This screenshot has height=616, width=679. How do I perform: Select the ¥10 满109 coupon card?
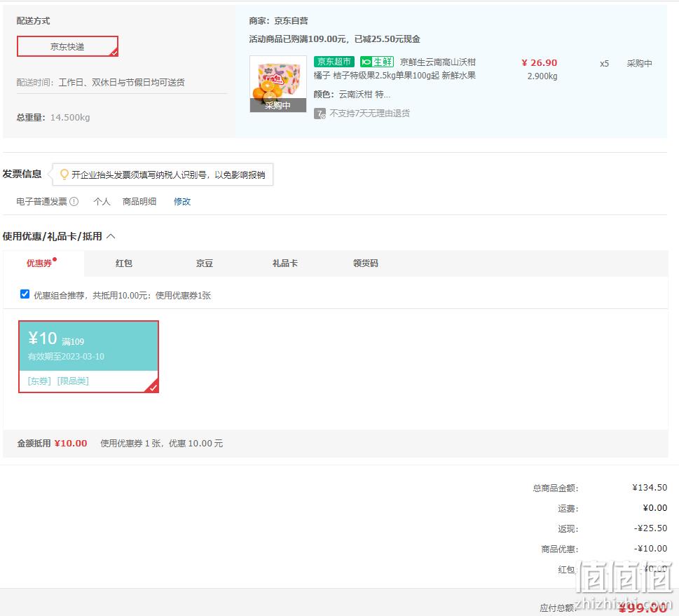[x=88, y=357]
